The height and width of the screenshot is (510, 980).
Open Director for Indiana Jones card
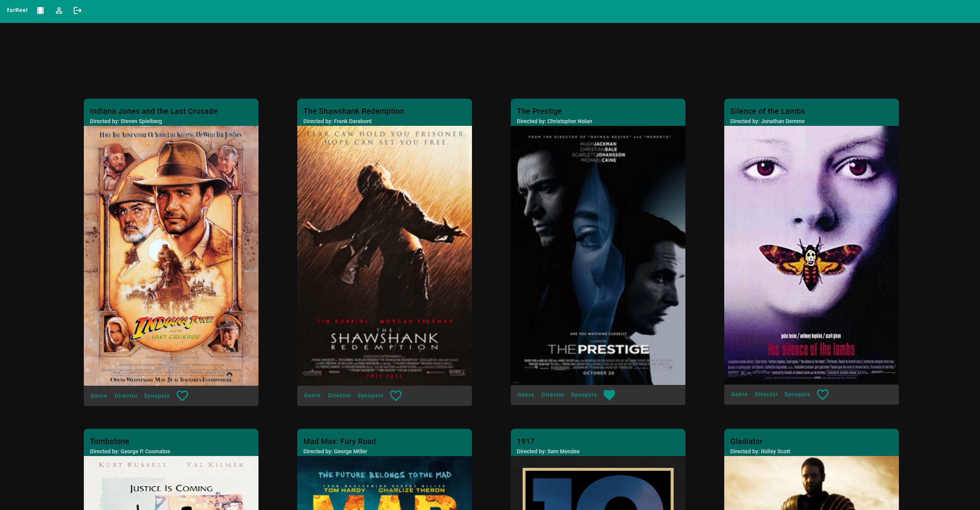coord(126,396)
